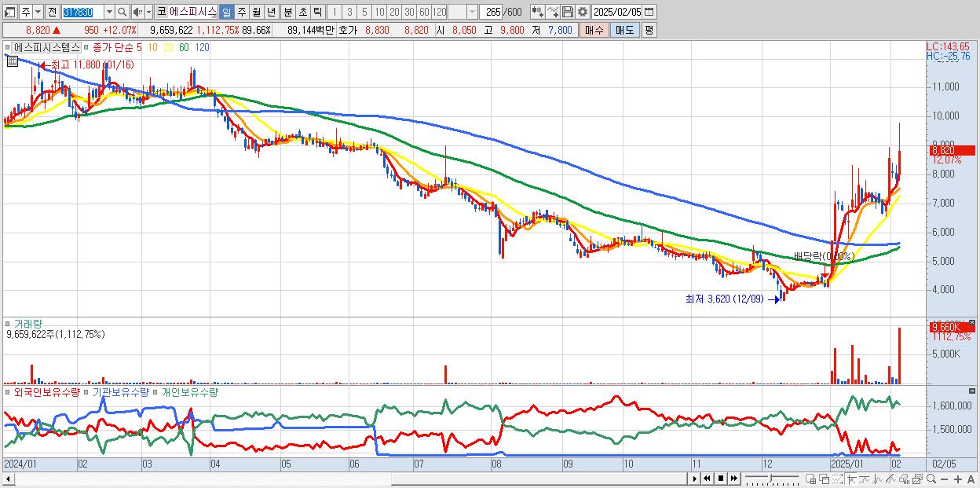Toggle the 에스피시스템스 price series marker
The image size is (980, 488).
(x=9, y=48)
